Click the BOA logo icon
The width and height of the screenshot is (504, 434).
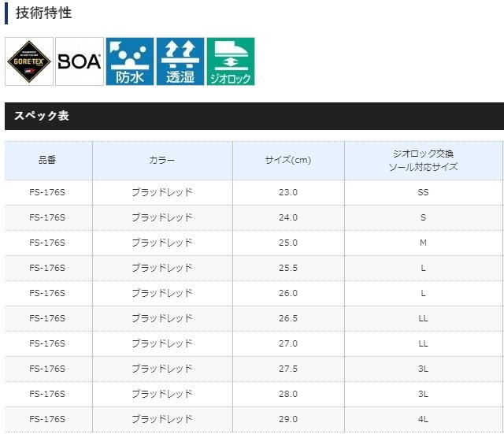click(80, 61)
